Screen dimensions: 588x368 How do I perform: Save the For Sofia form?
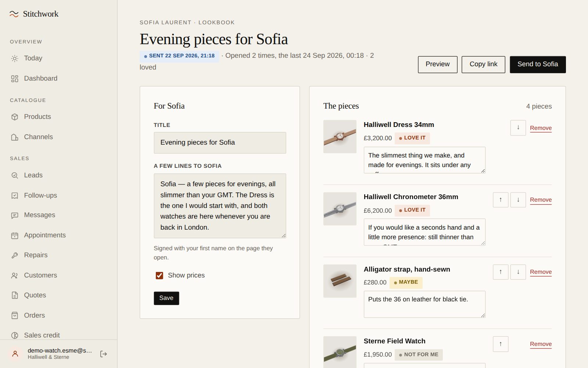click(166, 298)
